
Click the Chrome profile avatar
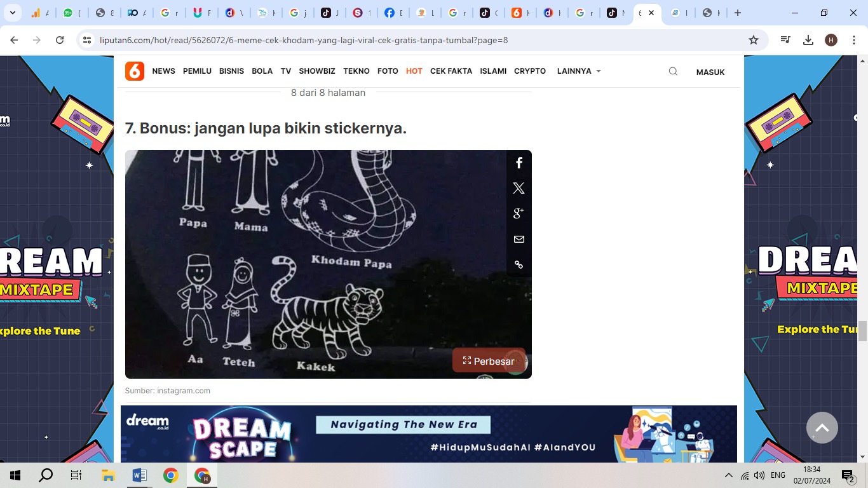831,39
